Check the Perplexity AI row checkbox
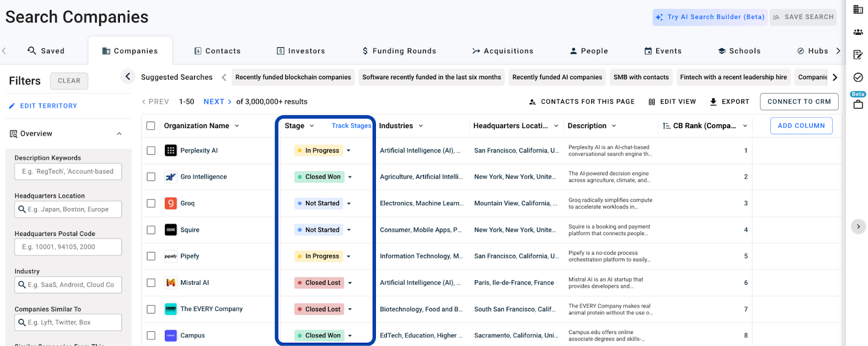 (x=151, y=150)
